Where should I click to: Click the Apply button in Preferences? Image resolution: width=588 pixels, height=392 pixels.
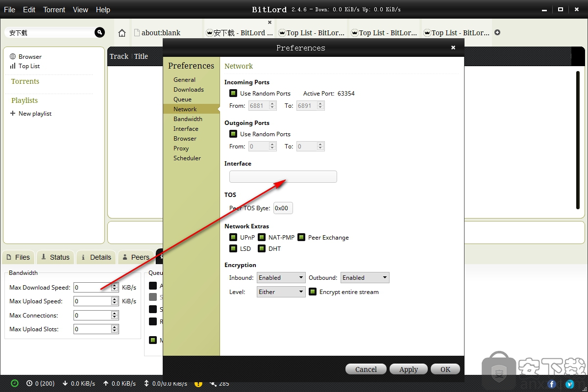tap(409, 369)
